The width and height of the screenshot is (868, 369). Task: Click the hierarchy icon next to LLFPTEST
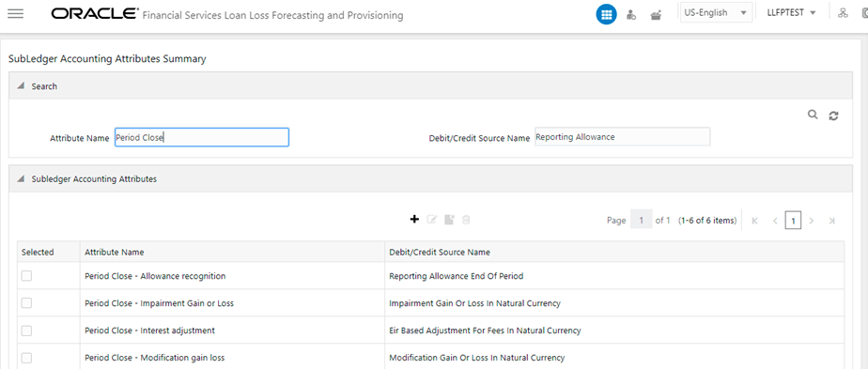click(843, 13)
